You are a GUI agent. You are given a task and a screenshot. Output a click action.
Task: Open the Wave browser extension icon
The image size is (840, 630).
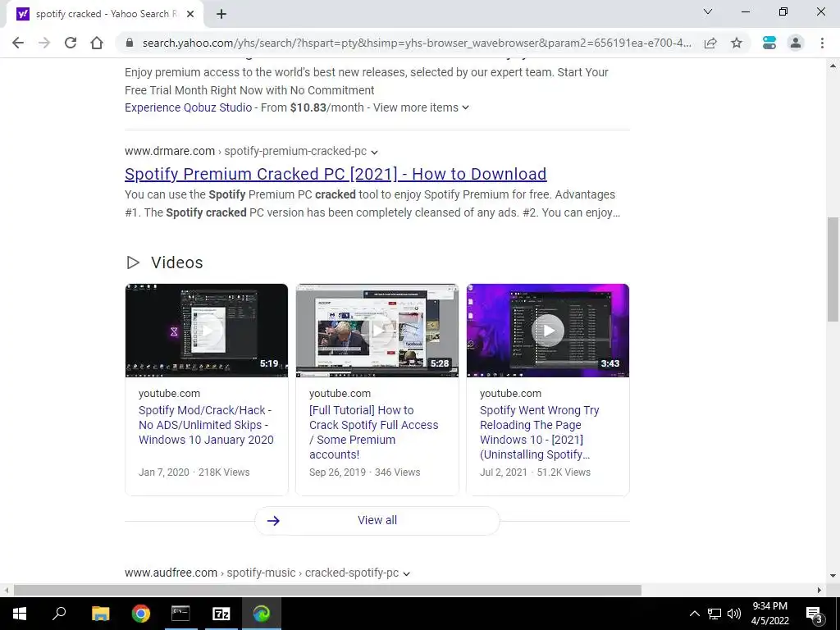coord(769,43)
